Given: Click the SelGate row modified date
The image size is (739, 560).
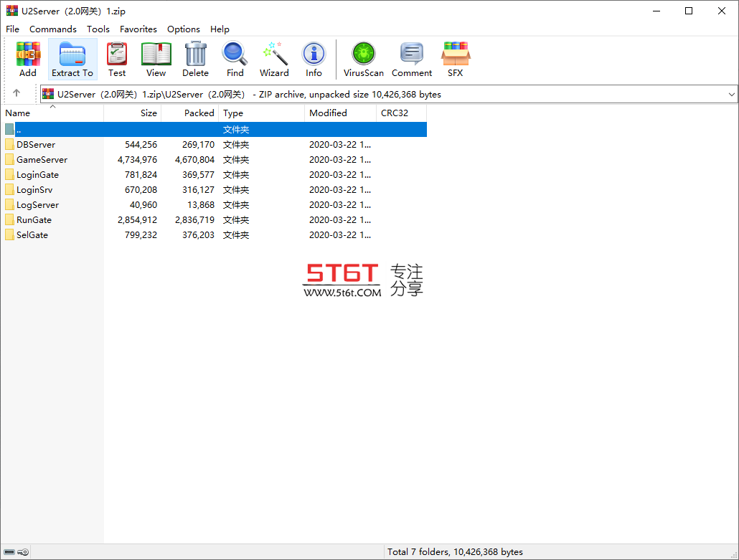Looking at the screenshot, I should coord(340,235).
